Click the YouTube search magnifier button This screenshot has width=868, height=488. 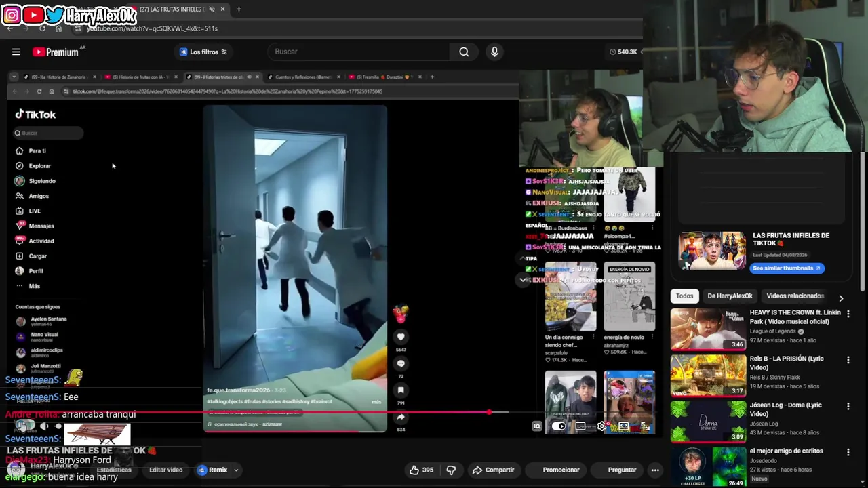click(x=464, y=52)
